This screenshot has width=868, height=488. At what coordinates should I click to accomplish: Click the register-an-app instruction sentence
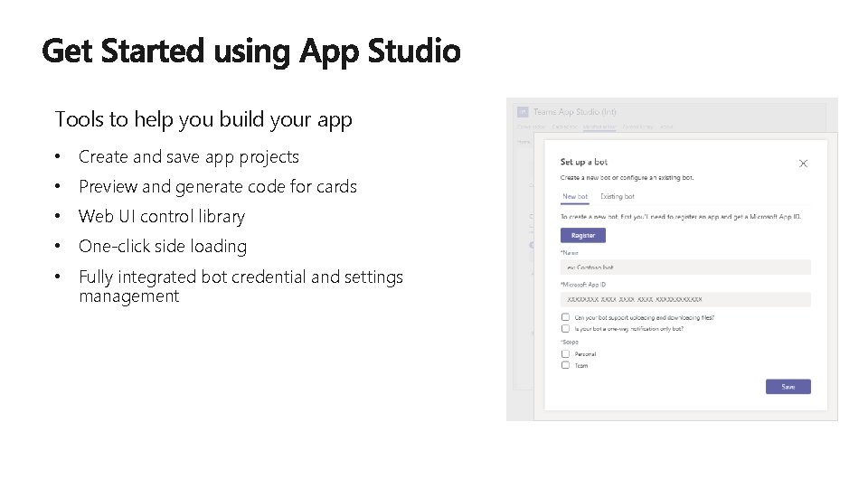point(680,217)
